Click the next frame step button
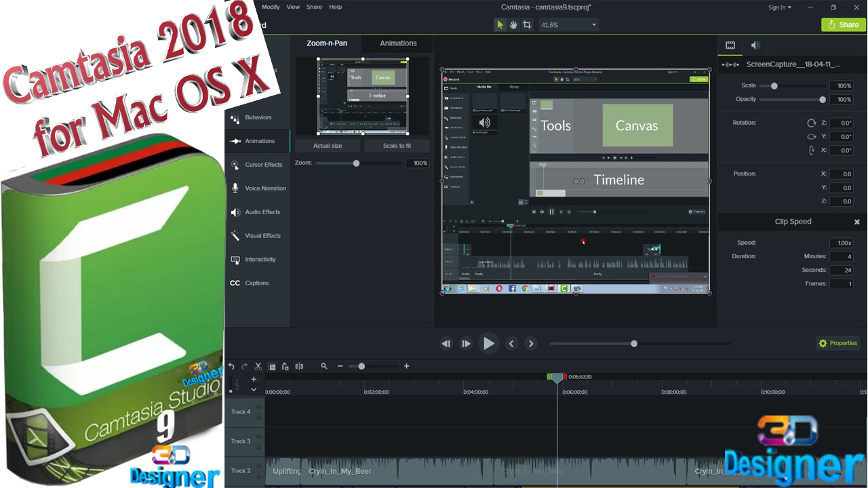Viewport: 868px width, 488px height. pyautogui.click(x=465, y=344)
